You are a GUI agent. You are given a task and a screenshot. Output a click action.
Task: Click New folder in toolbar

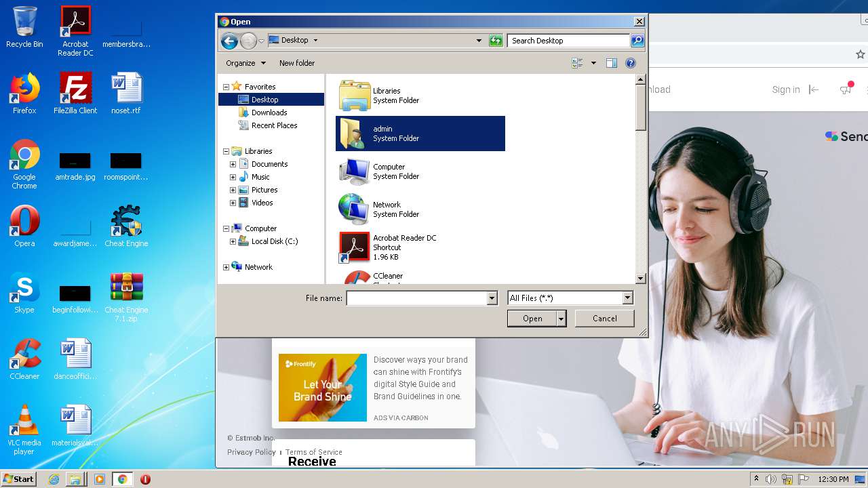pos(297,63)
